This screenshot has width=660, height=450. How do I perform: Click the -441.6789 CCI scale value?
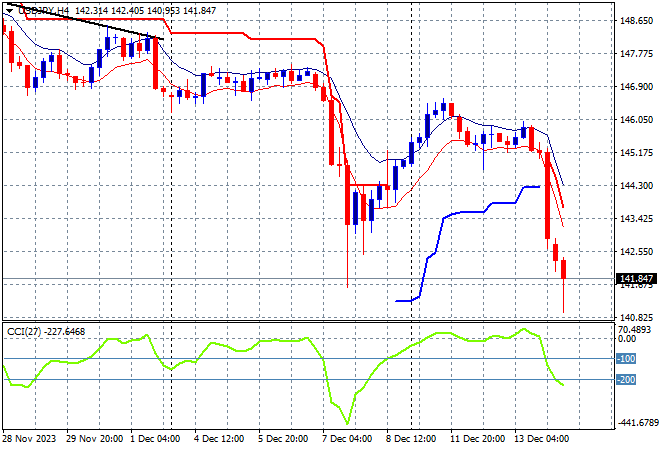[x=635, y=423]
